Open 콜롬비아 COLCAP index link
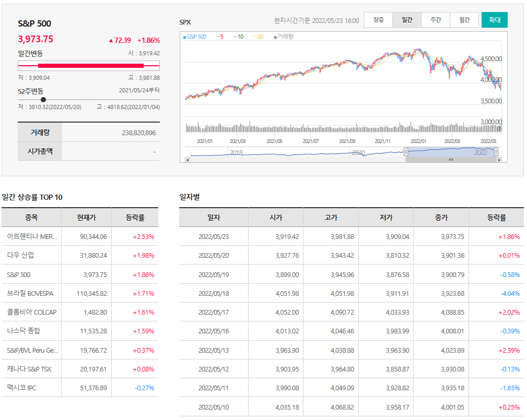The height and width of the screenshot is (420, 527). tap(31, 312)
